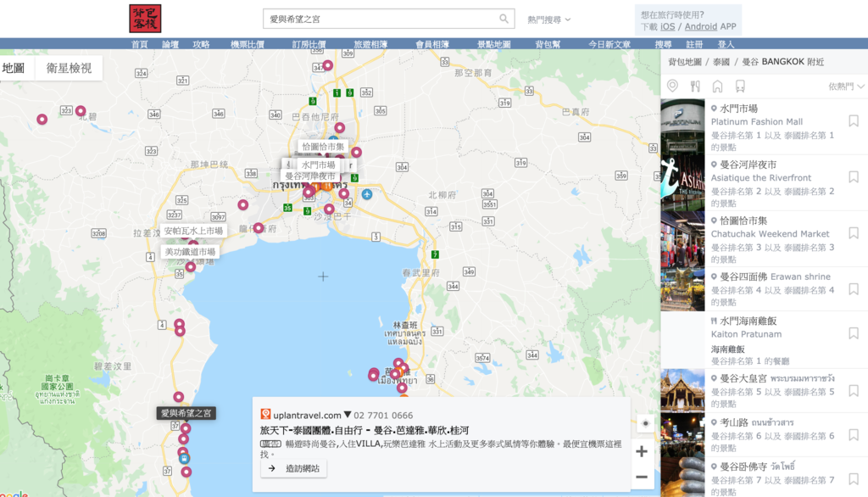868x497 pixels.
Task: Open 首頁 in navigation bar
Action: (140, 44)
